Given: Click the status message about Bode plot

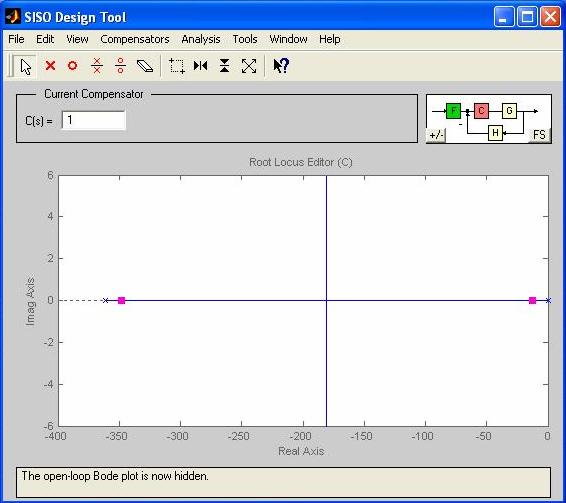Looking at the screenshot, I should click(x=115, y=476).
